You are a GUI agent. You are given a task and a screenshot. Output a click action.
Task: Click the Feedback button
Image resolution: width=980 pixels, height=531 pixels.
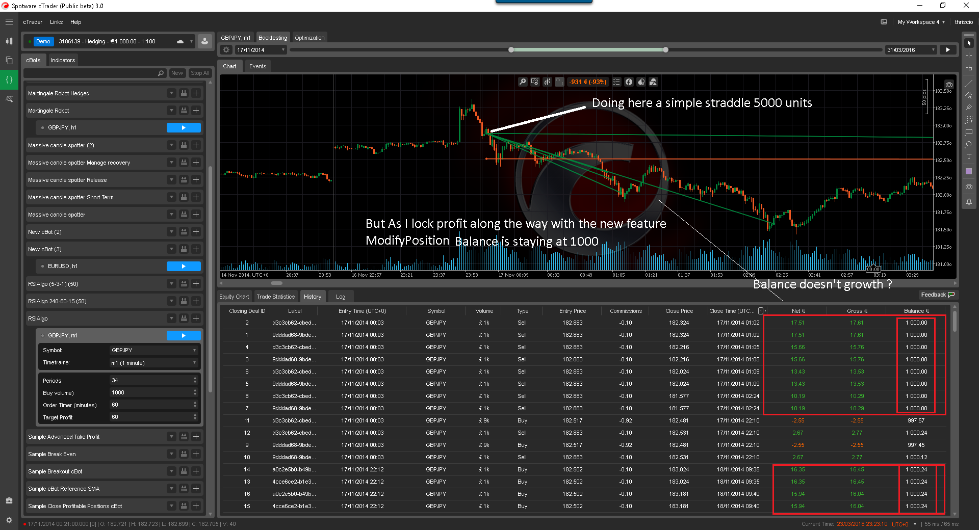point(937,295)
